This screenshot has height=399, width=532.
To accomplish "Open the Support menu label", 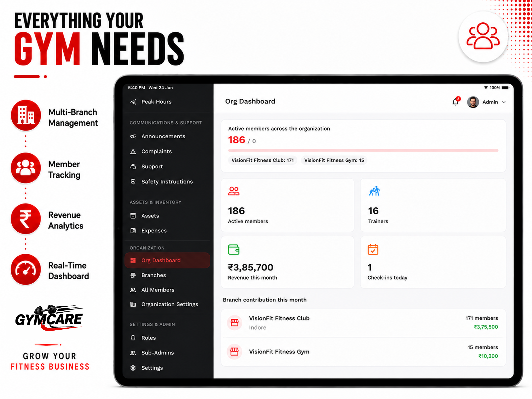I will point(152,167).
